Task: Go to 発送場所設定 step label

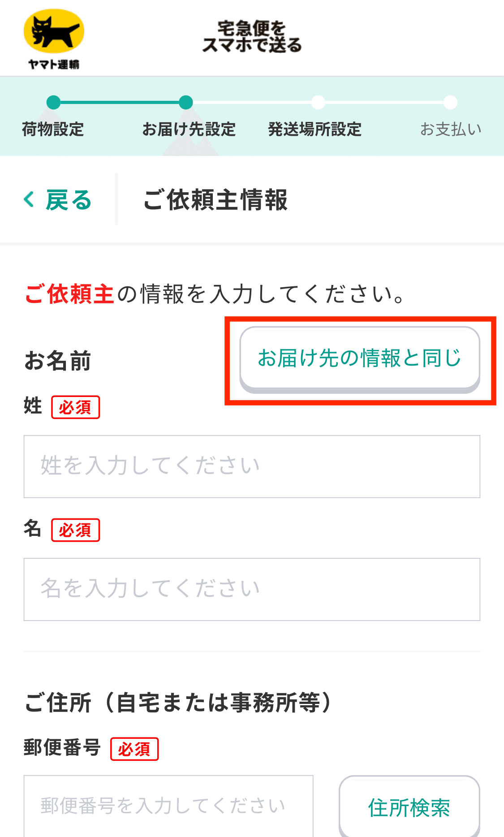Action: (x=314, y=129)
